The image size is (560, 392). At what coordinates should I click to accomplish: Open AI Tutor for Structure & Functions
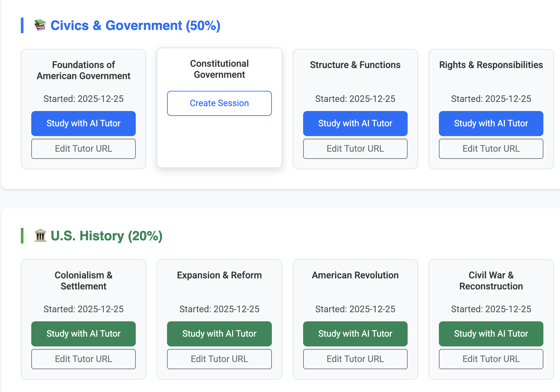(x=355, y=123)
